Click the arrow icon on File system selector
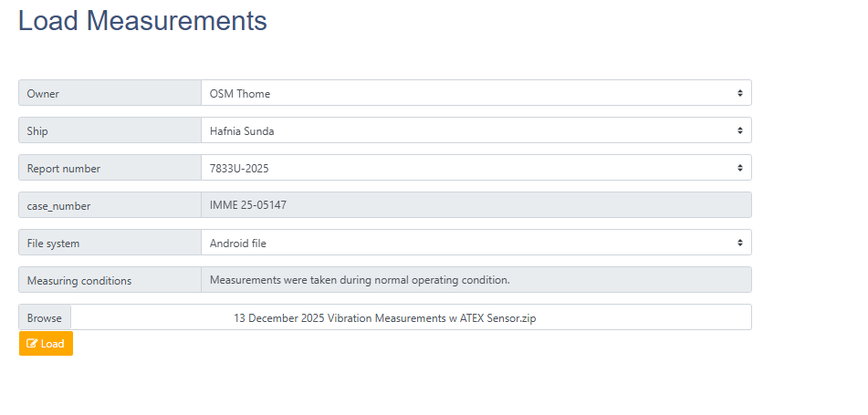This screenshot has height=415, width=868. click(739, 243)
